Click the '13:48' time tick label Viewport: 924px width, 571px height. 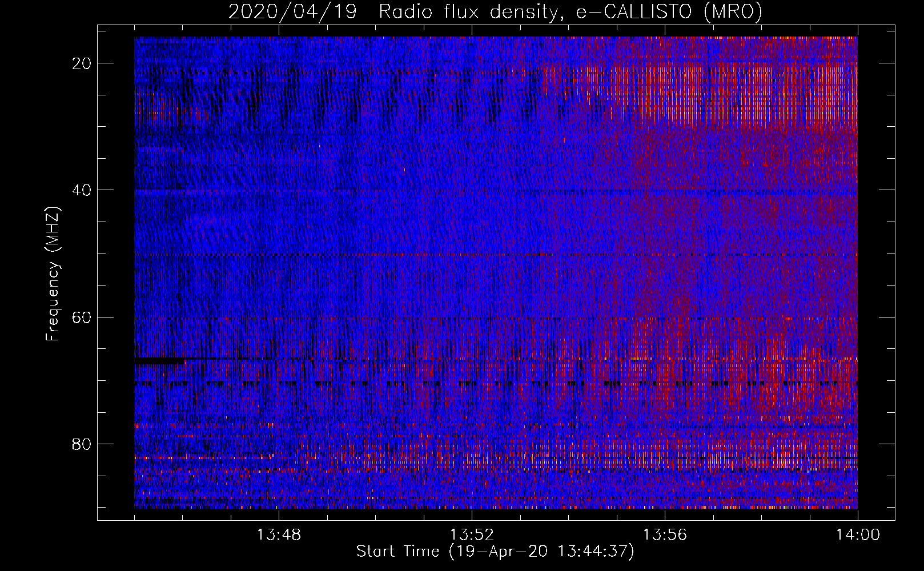click(x=279, y=535)
